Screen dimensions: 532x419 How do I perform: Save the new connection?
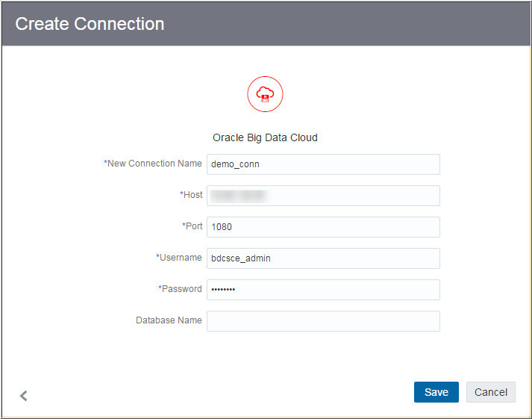click(x=436, y=392)
